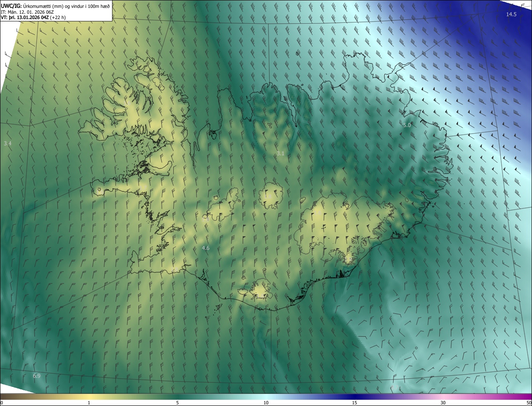Click the color scale label '15'

(x=355, y=403)
